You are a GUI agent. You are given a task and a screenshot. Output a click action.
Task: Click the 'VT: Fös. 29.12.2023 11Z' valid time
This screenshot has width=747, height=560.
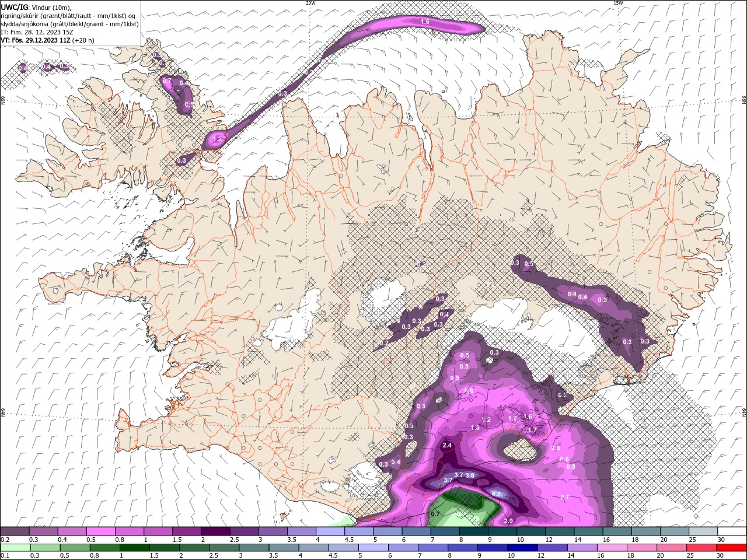(x=36, y=40)
